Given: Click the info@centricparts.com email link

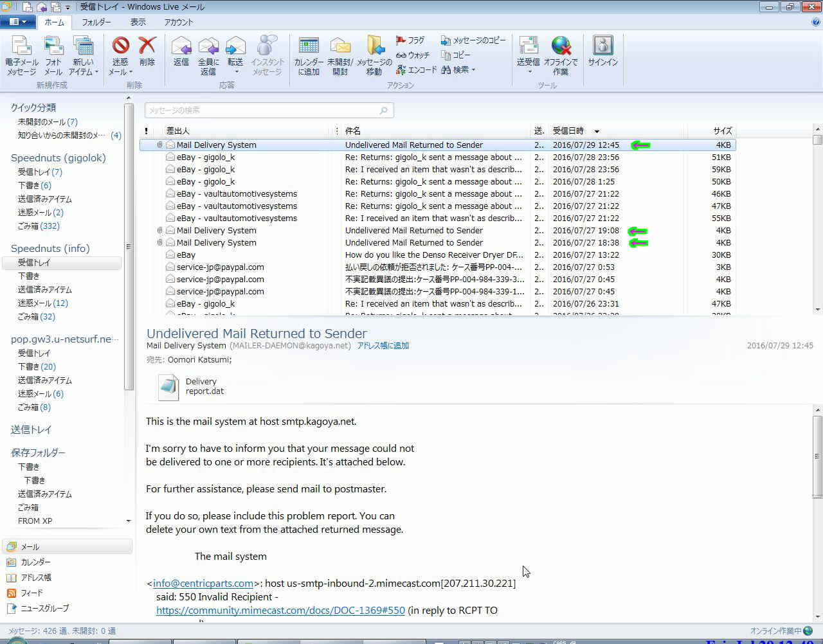Looking at the screenshot, I should point(203,584).
